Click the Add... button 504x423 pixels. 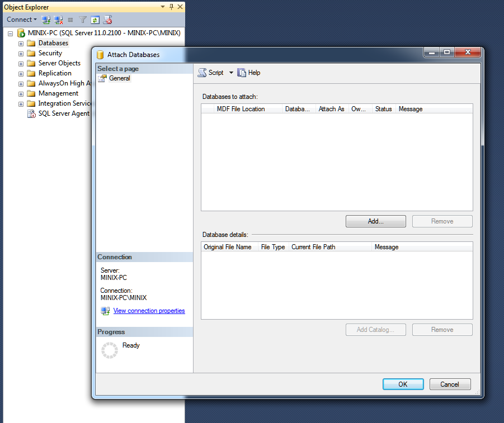point(375,221)
